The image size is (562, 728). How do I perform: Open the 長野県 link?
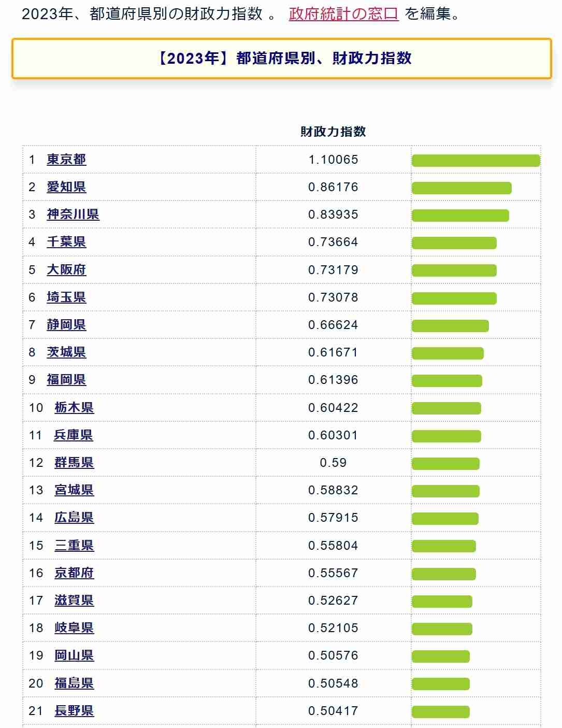tap(74, 711)
